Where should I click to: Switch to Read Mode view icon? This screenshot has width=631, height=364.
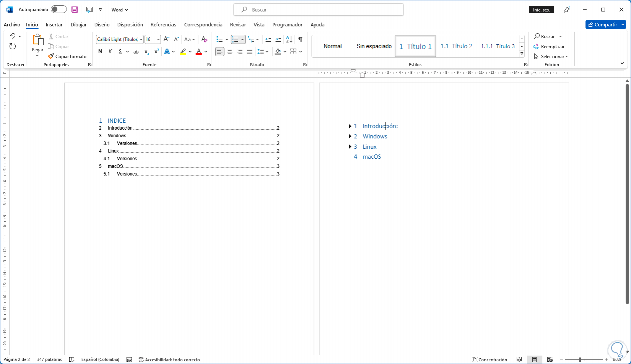click(519, 359)
